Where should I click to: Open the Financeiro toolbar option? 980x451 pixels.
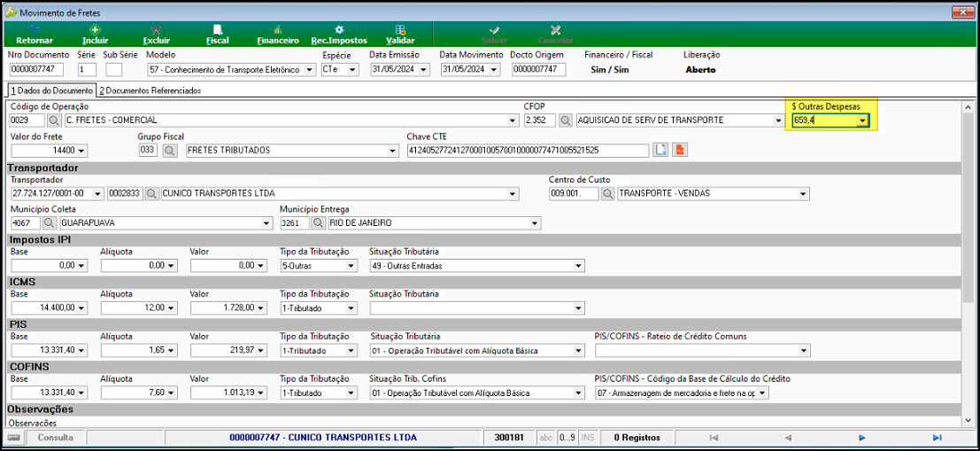pyautogui.click(x=278, y=35)
